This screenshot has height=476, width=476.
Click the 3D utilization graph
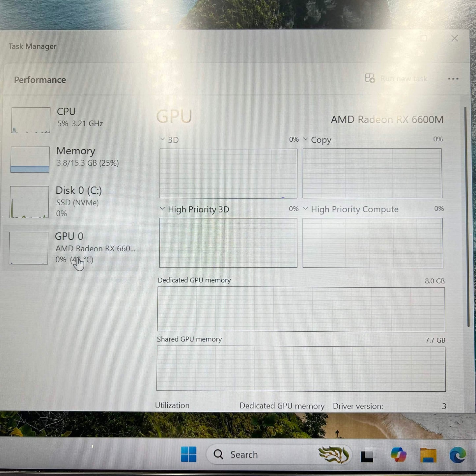pyautogui.click(x=228, y=173)
